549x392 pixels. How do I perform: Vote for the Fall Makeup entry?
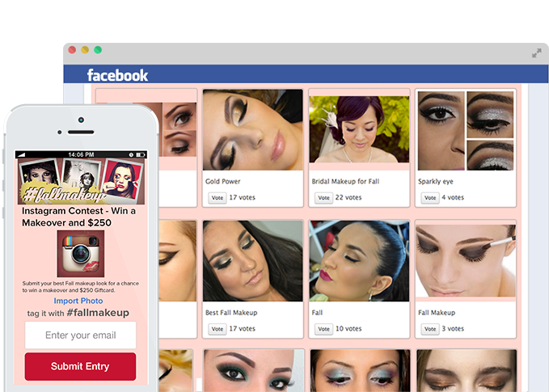pos(430,329)
